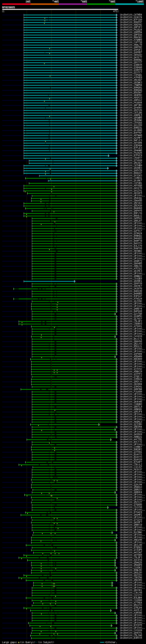The width and height of the screenshot is (146, 644).
Task: Click the cyan ~100% identity legend segment
Action: pyautogui.click(x=130, y=4)
